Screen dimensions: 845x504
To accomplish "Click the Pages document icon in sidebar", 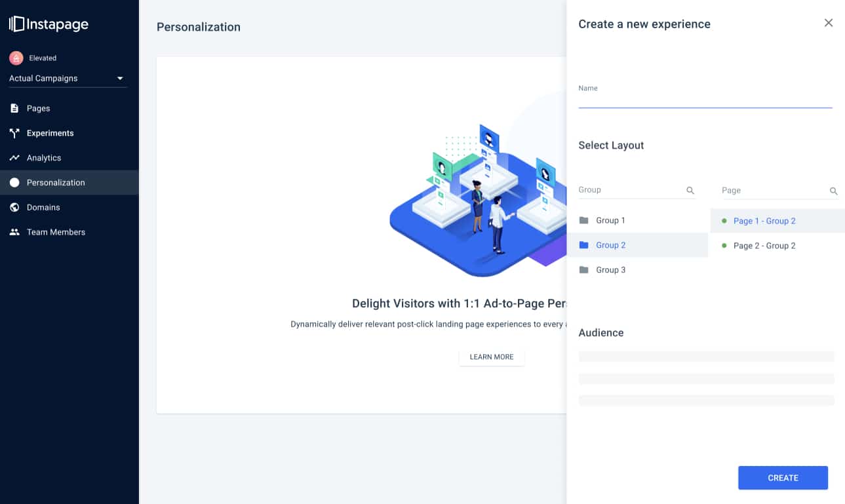I will pos(14,108).
